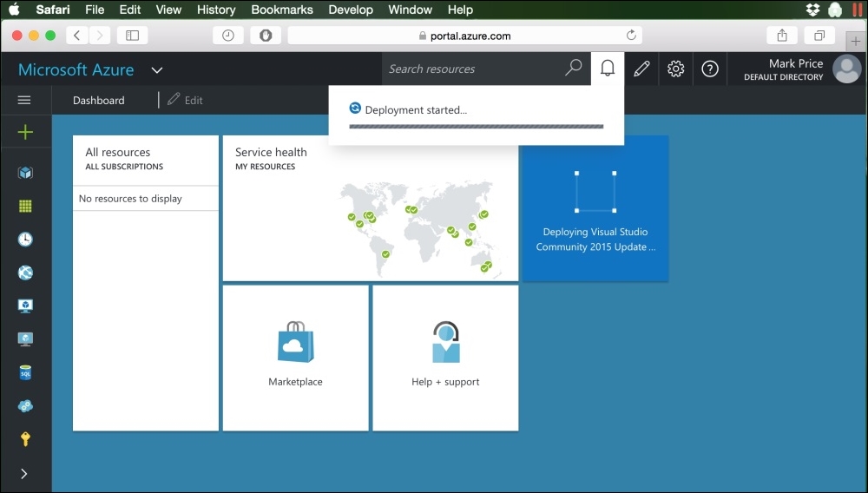Screen dimensions: 868x493
Task: Show all tabs overview button
Action: click(x=819, y=36)
